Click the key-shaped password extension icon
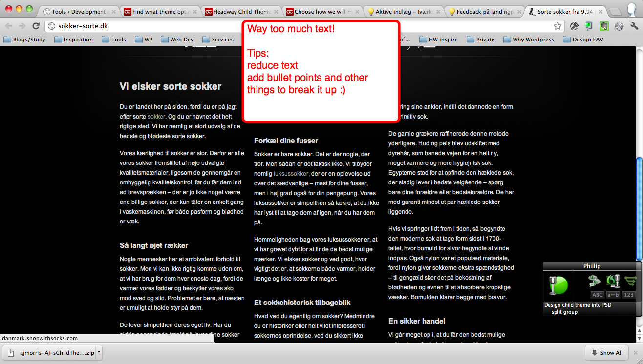The height and width of the screenshot is (364, 643). coord(574,26)
